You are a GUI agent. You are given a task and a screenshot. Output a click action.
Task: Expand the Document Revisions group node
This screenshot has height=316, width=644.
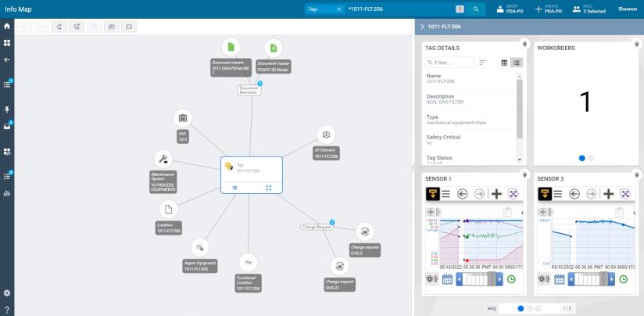coord(249,91)
